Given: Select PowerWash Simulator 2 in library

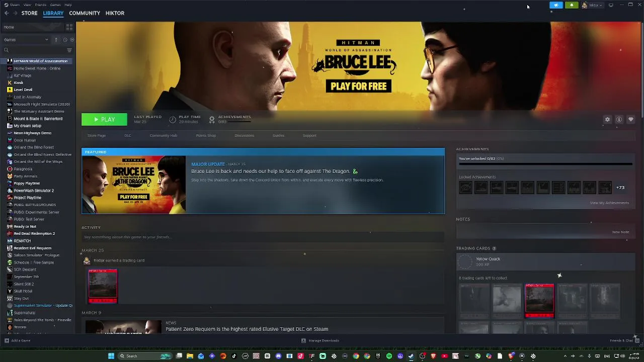Looking at the screenshot, I should coord(34,191).
